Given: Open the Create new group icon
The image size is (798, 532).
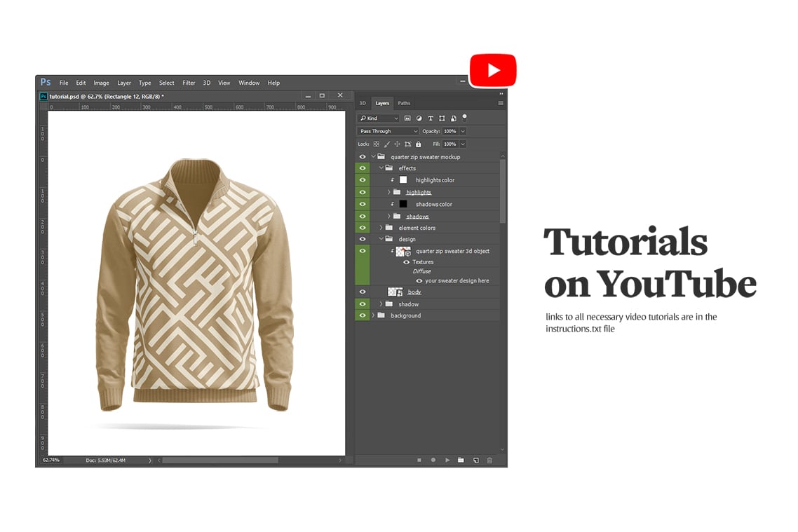Looking at the screenshot, I should pos(461,460).
